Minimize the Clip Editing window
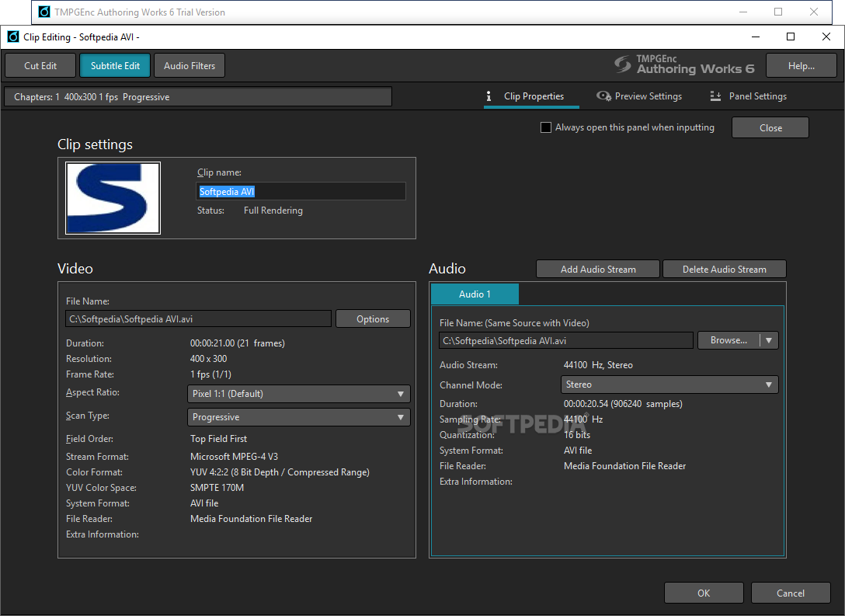845x616 pixels. pos(756,37)
